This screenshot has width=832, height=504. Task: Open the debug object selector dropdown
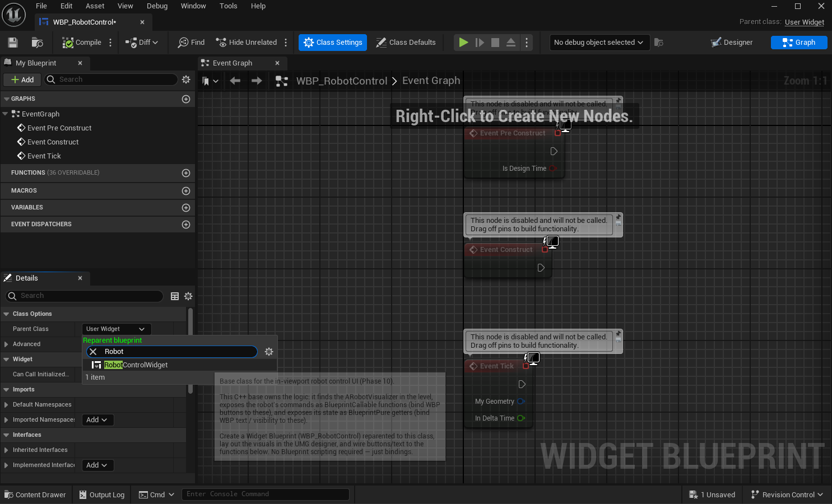click(599, 43)
